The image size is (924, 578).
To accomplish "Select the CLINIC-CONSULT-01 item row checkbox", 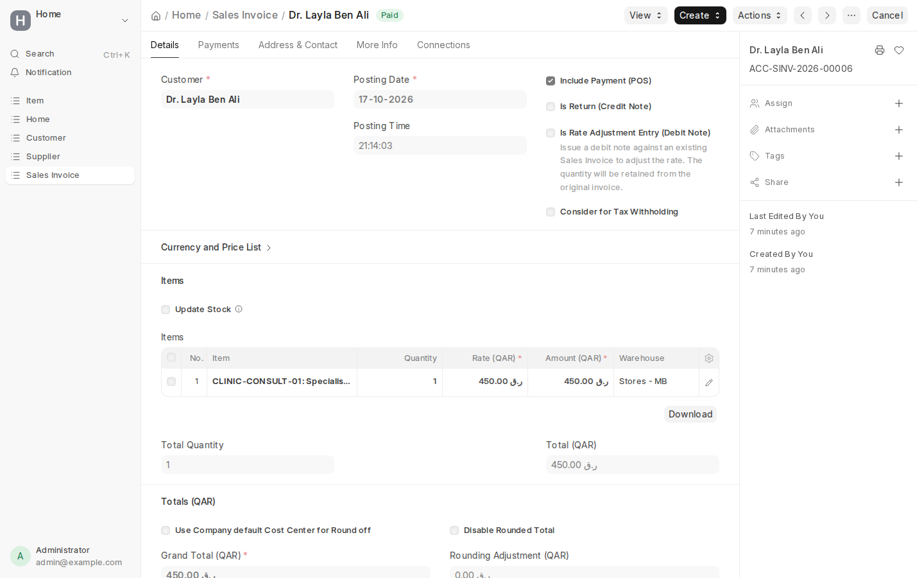I will click(171, 381).
